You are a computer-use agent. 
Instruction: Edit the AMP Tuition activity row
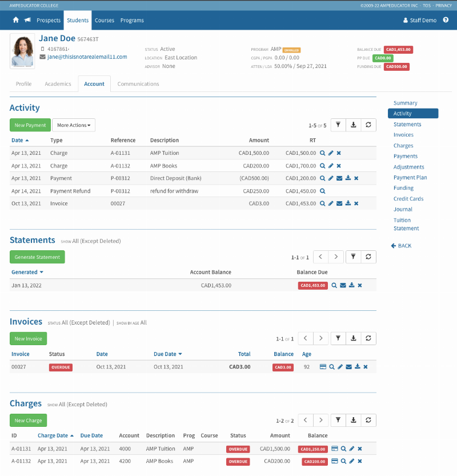coord(331,153)
